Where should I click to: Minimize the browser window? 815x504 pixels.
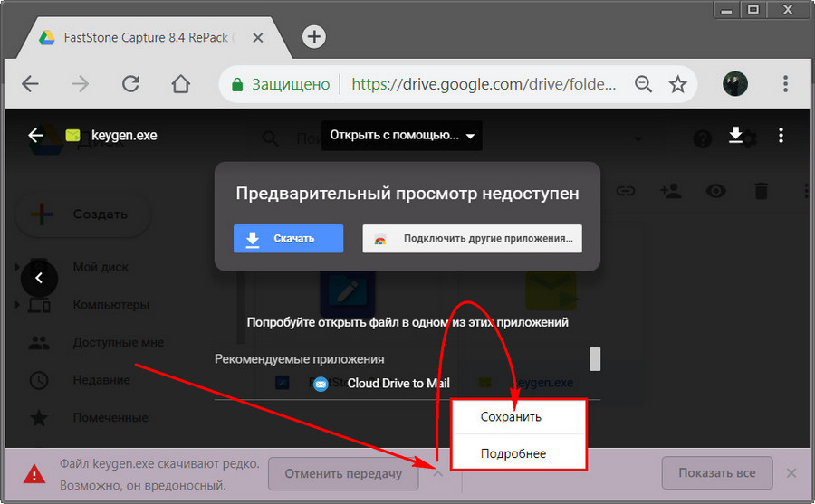pyautogui.click(x=726, y=9)
